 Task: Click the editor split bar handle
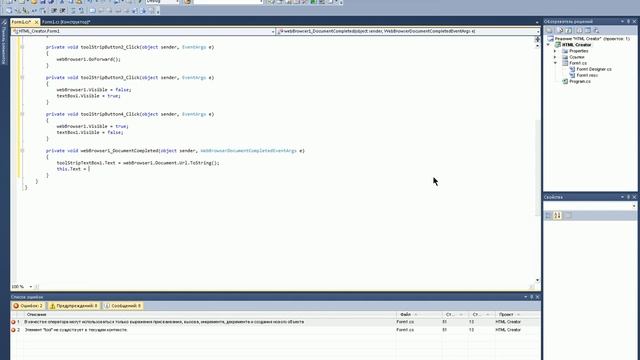click(x=537, y=39)
